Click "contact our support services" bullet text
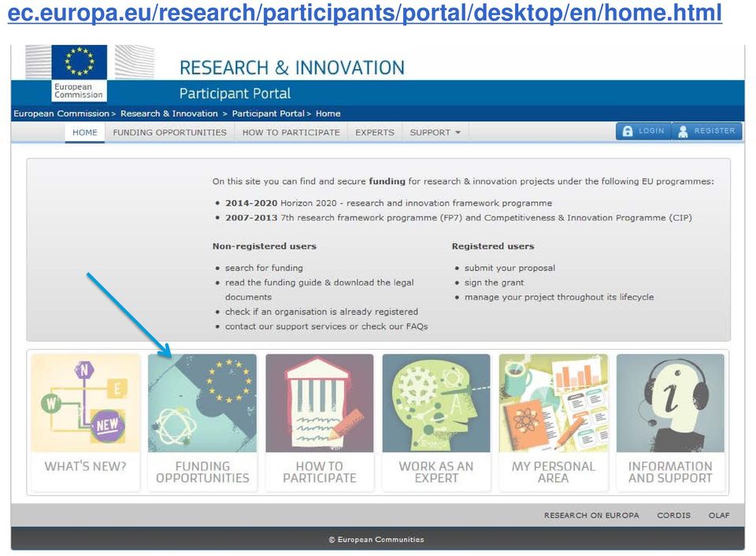The image size is (756, 556). 326,327
